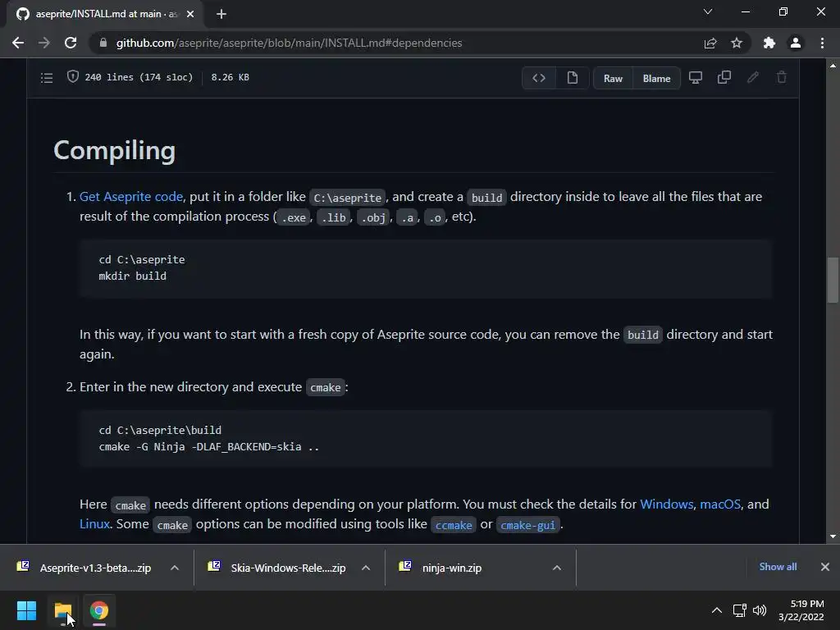This screenshot has height=630, width=840.
Task: Click the Raw button
Action: 613,78
